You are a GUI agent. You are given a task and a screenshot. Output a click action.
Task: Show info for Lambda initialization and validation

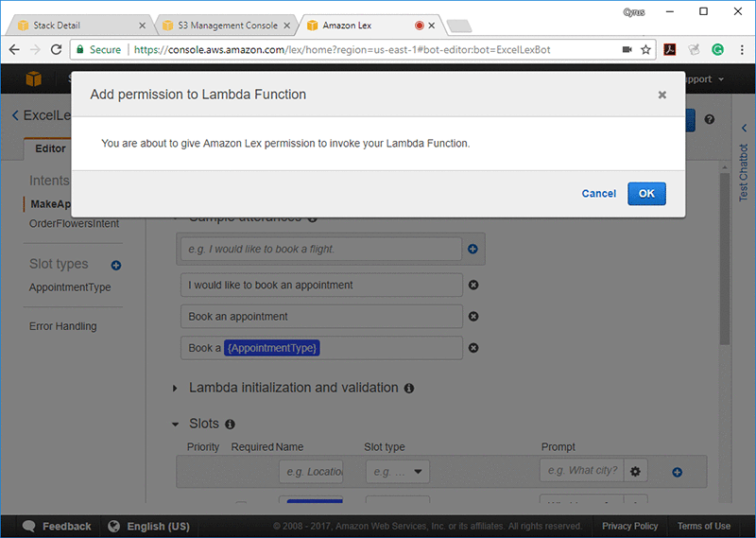tap(409, 389)
